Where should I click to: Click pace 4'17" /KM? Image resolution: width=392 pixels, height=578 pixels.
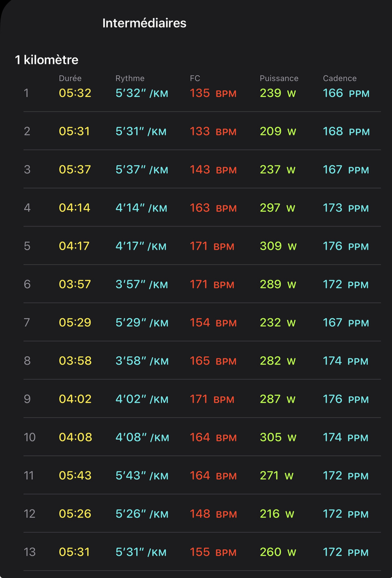tap(141, 246)
